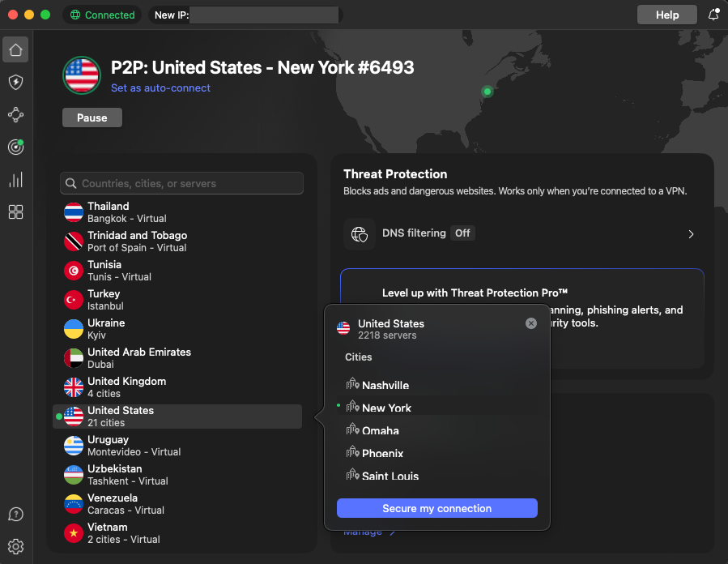The width and height of the screenshot is (728, 564).
Task: Connect to Turkey Istanbul
Action: 177,300
